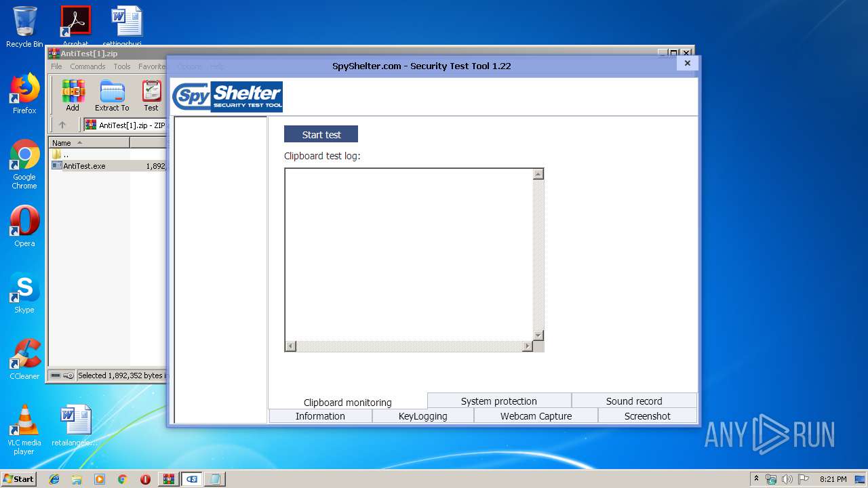Open the Recycle Bin desktop icon
Viewport: 868px width, 488px height.
(24, 27)
